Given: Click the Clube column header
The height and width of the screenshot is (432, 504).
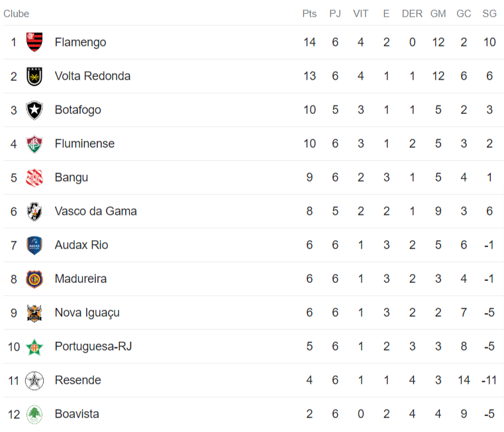Looking at the screenshot, I should click(17, 14).
